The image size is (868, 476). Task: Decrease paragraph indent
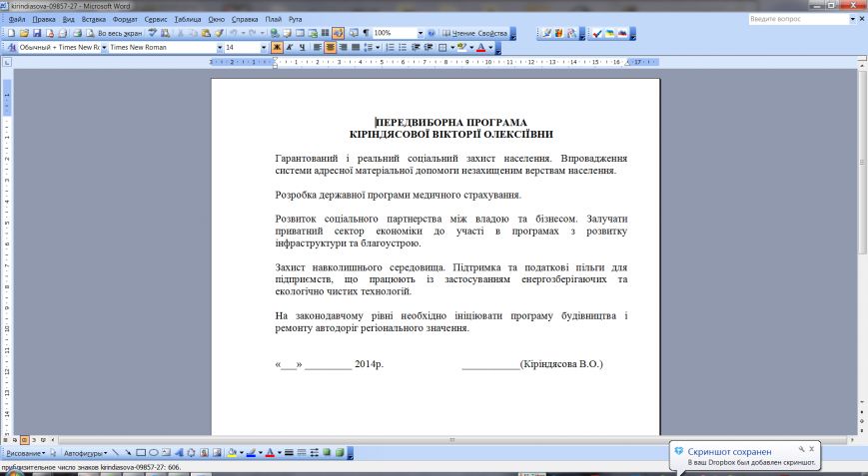416,48
